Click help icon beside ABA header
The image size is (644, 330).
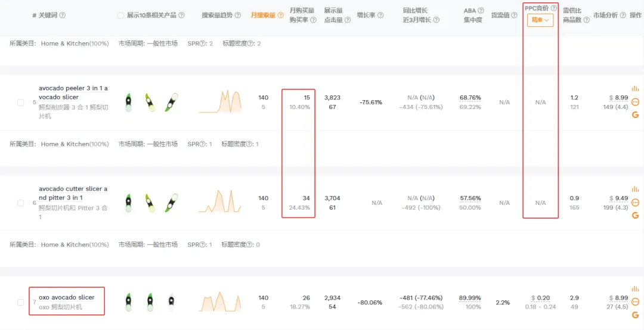481,11
